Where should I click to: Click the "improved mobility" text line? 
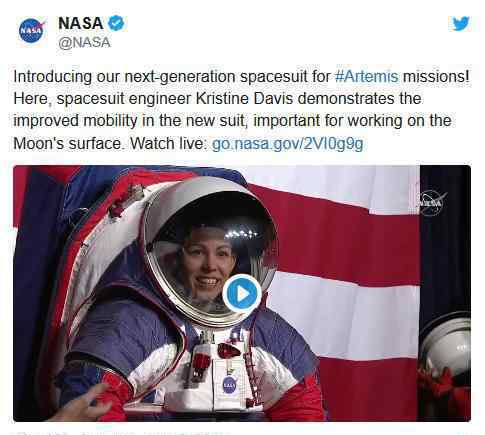coord(232,121)
